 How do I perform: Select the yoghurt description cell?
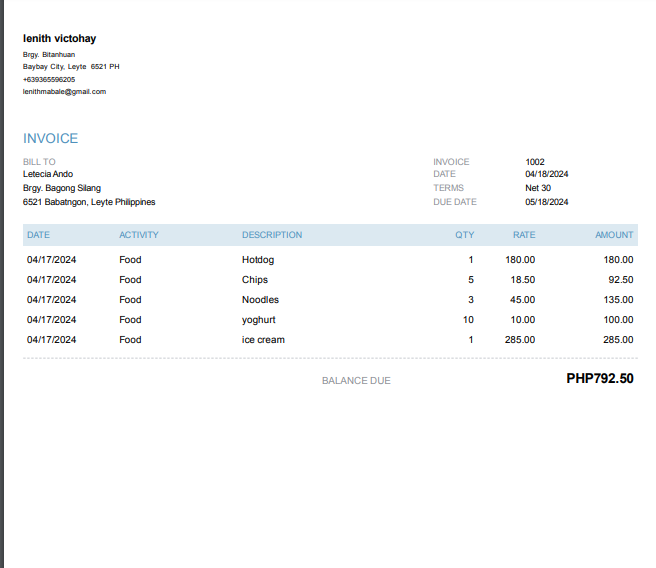coord(259,320)
